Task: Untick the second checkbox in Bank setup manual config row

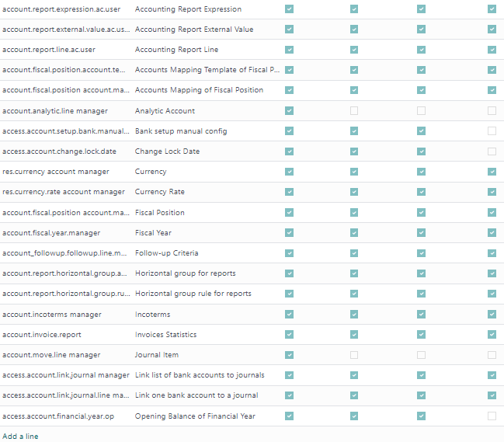Action: click(x=354, y=131)
